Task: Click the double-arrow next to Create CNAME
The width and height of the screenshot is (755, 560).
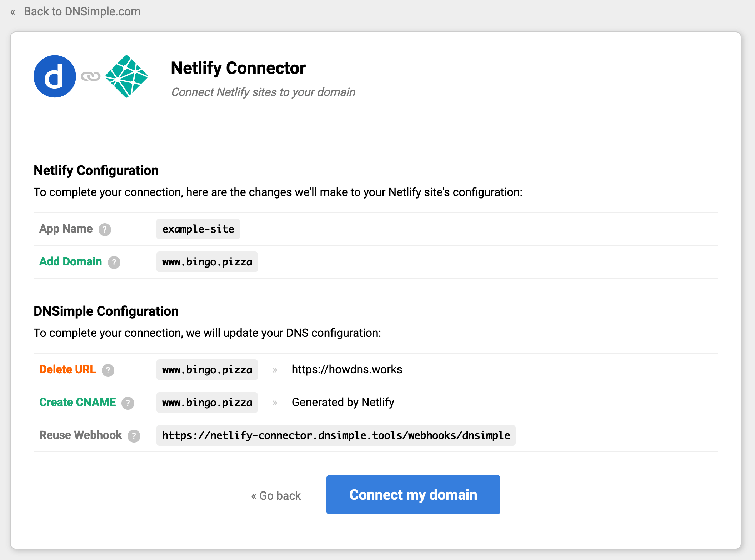Action: pos(274,402)
